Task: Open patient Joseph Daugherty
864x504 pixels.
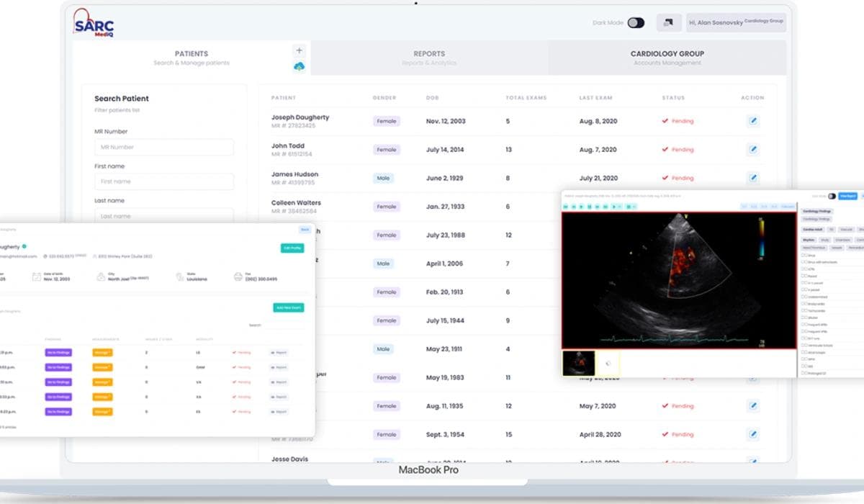Action: click(x=300, y=117)
